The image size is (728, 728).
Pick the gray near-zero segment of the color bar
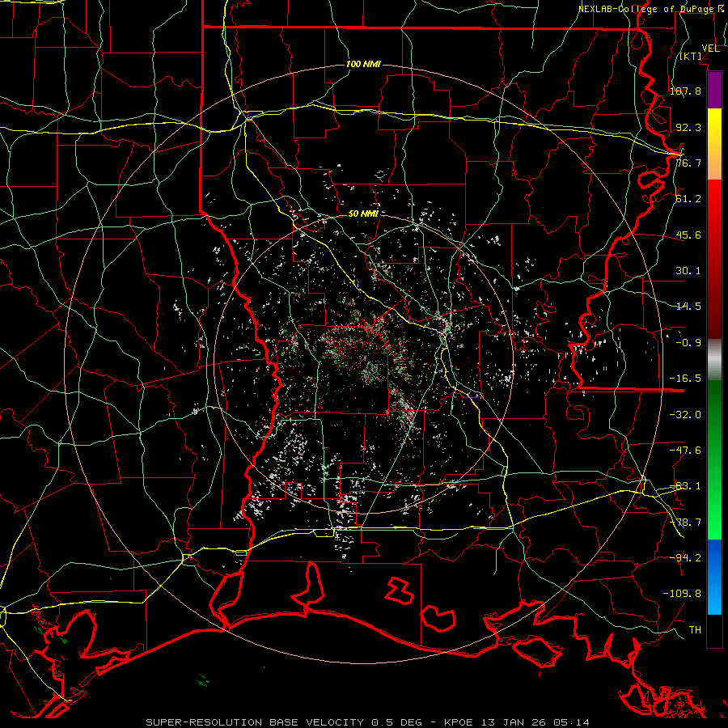714,360
